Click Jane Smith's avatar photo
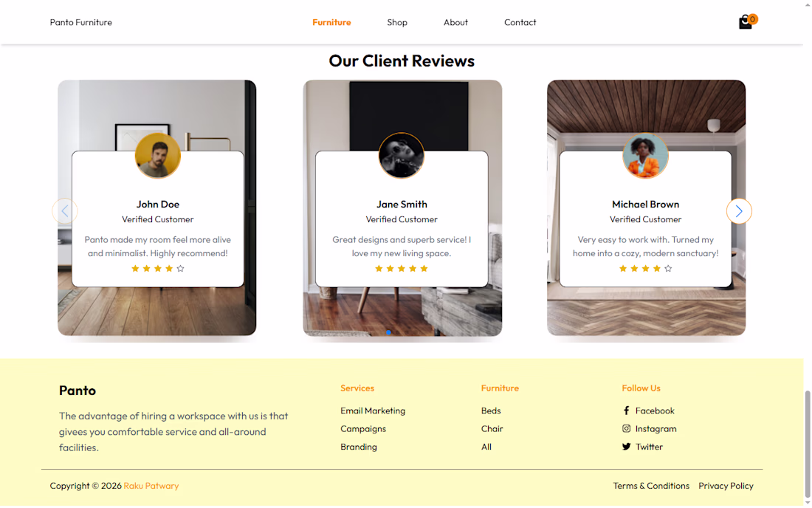Screen dimensions: 812x508 (402, 155)
